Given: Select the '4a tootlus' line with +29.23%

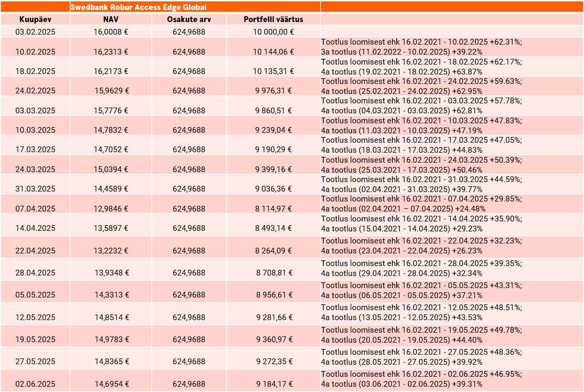Looking at the screenshot, I should click(x=401, y=229).
